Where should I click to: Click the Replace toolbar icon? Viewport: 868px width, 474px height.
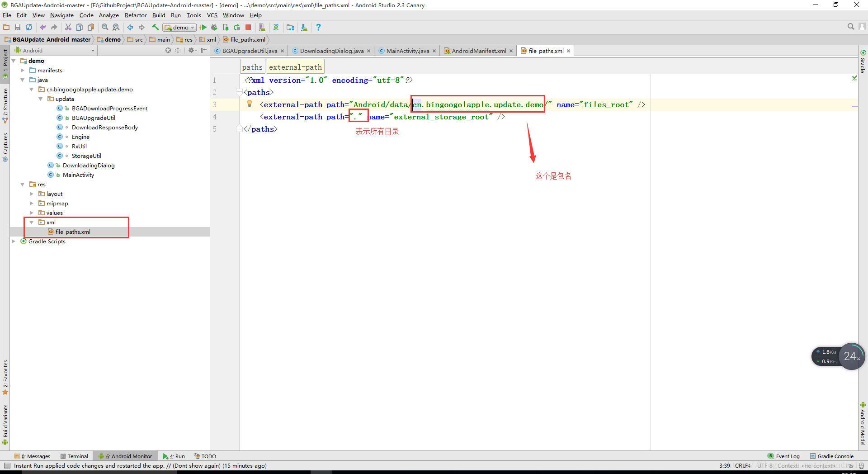tap(116, 27)
